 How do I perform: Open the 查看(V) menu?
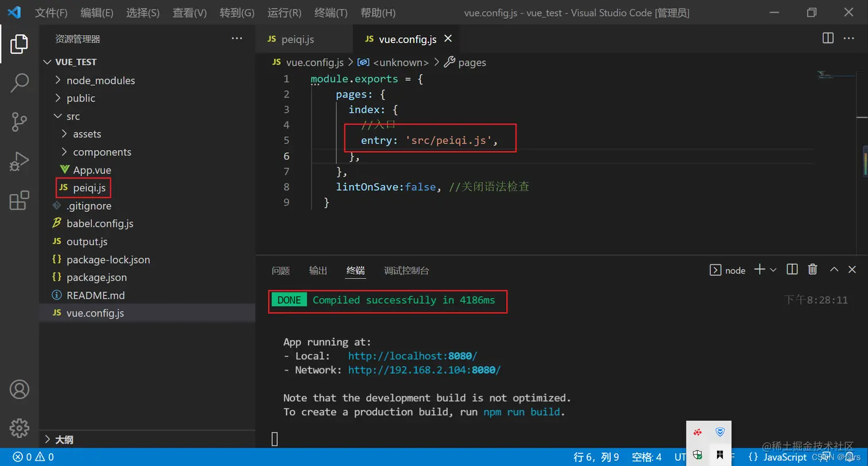point(190,13)
